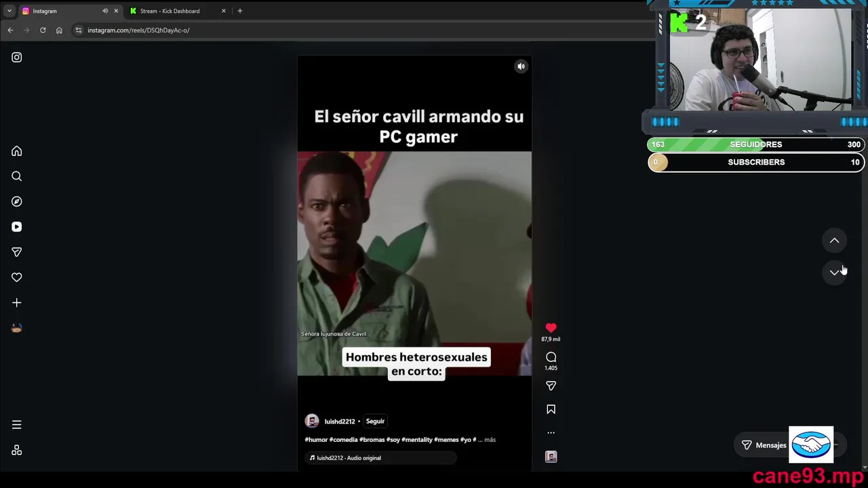Open Instagram logo home link
The image size is (868, 488).
[x=16, y=58]
